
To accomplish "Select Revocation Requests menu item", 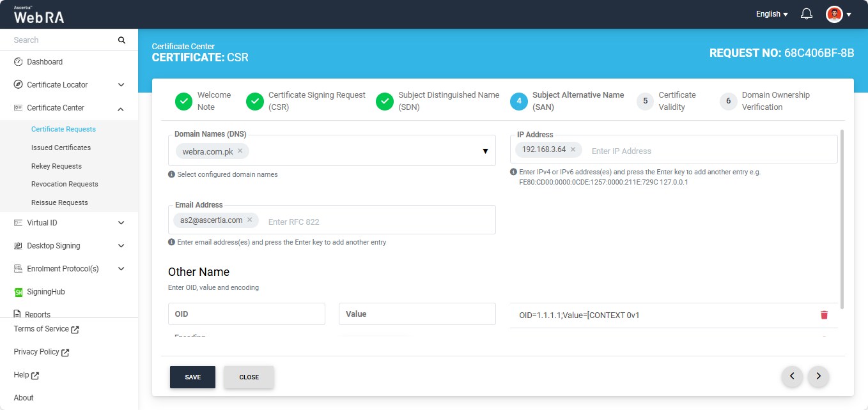I will [65, 184].
